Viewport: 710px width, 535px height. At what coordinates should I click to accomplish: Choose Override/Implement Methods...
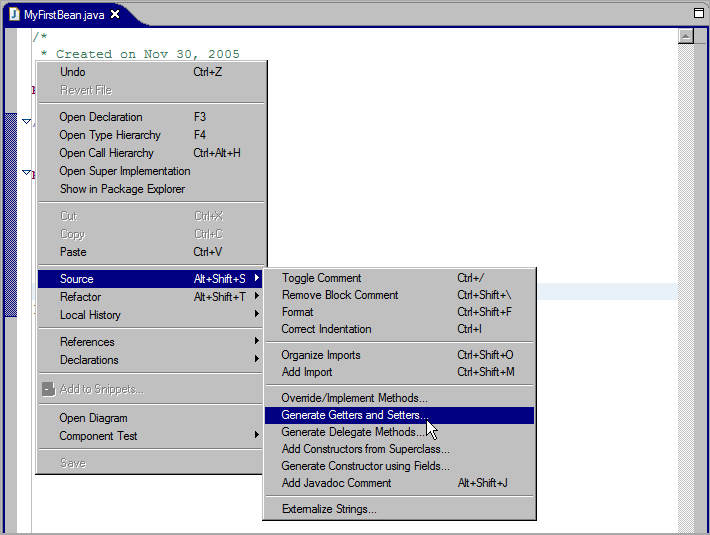point(399,398)
